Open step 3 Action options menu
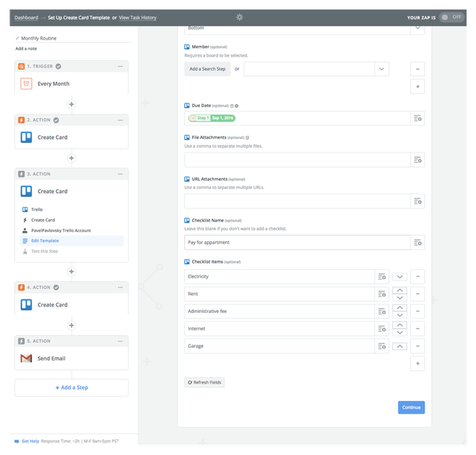476x455 pixels. pyautogui.click(x=121, y=174)
